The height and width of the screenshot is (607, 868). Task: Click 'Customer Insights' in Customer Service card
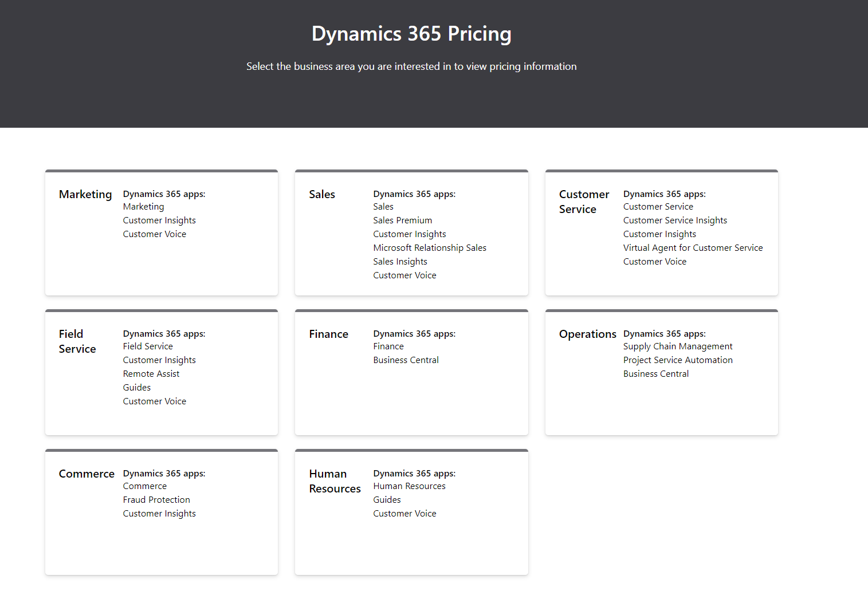click(659, 234)
